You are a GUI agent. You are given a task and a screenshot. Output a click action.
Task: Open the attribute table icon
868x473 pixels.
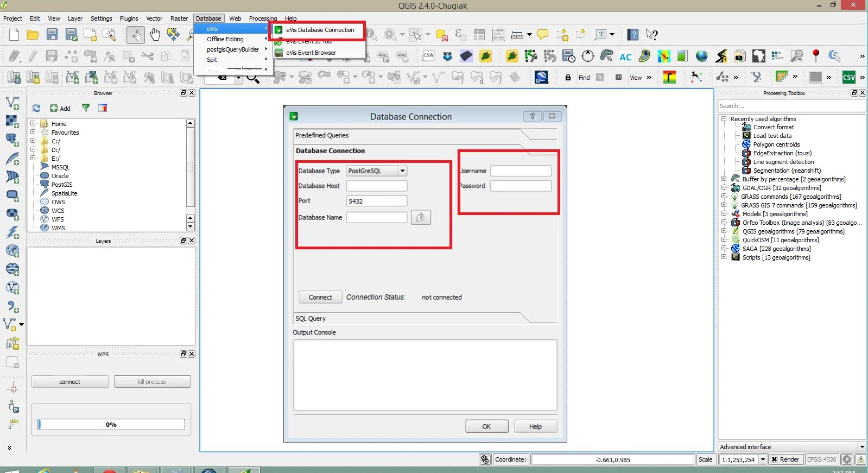[479, 35]
